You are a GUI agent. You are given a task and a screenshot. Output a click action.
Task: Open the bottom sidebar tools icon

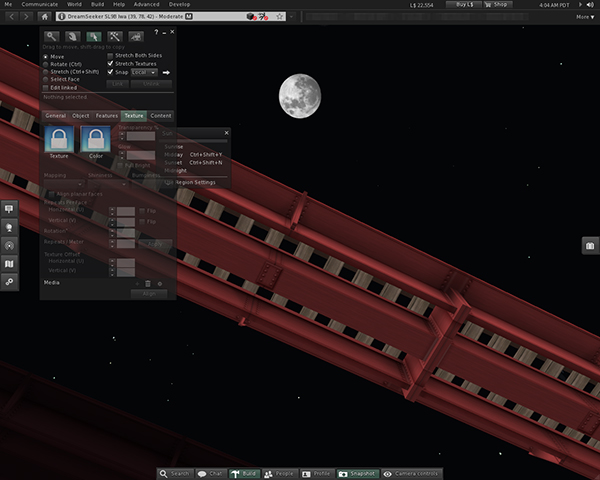coord(9,282)
